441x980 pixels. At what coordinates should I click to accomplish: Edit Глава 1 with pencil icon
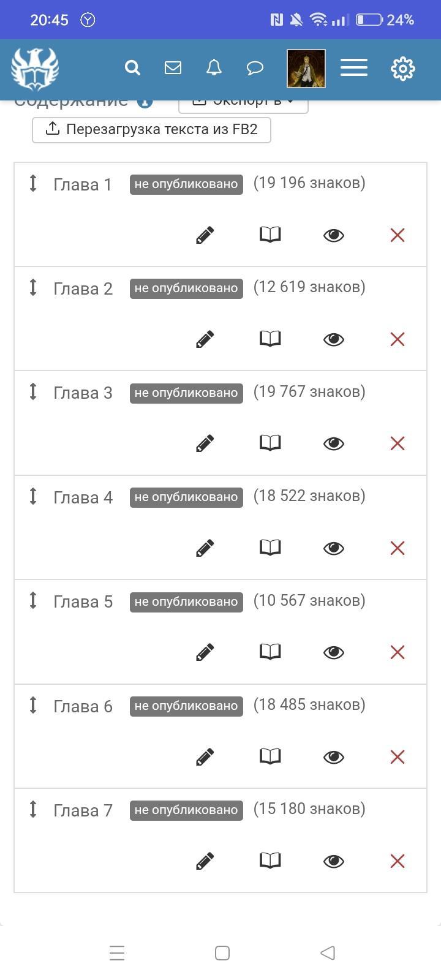(205, 235)
